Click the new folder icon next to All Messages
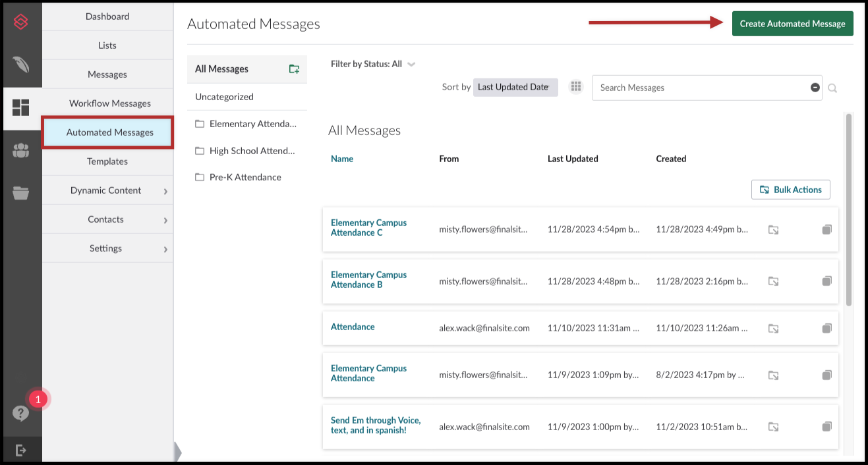868x465 pixels. tap(295, 68)
